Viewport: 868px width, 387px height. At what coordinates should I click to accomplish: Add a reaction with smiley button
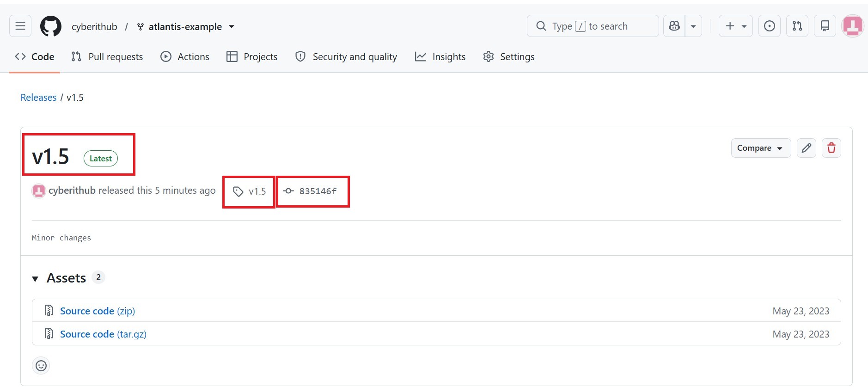41,366
